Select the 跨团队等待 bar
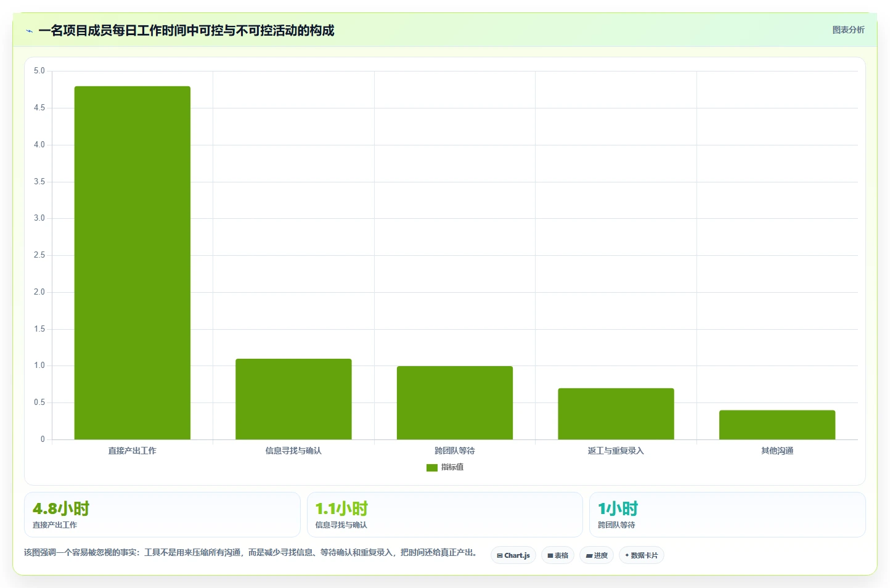Screen dimensions: 890x588 pyautogui.click(x=455, y=402)
